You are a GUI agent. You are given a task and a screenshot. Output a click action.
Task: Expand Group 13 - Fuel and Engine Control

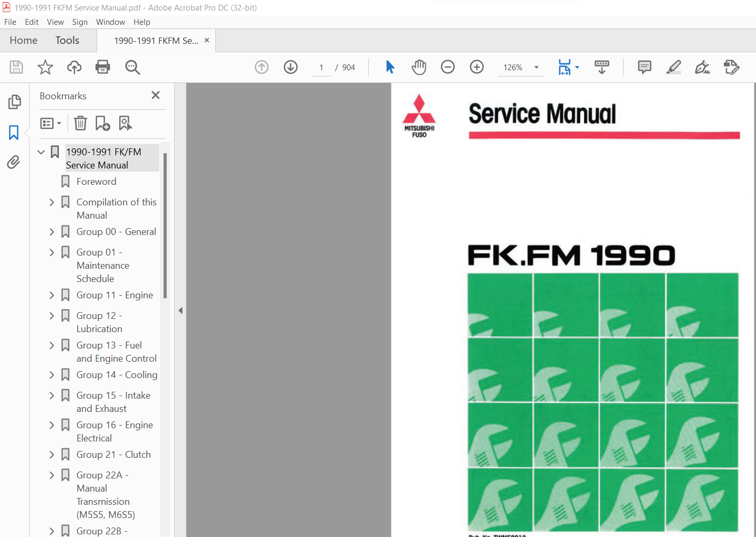[52, 345]
